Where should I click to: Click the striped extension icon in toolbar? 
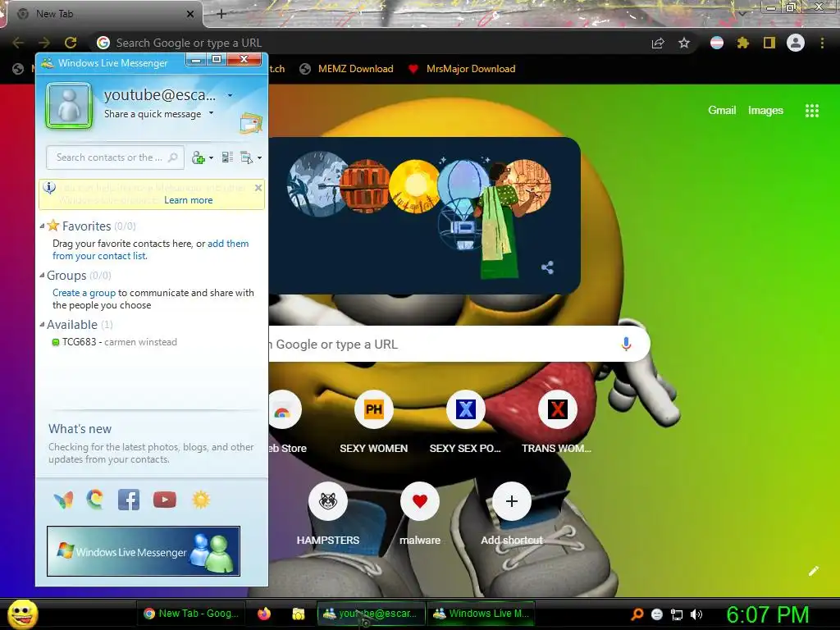point(717,43)
